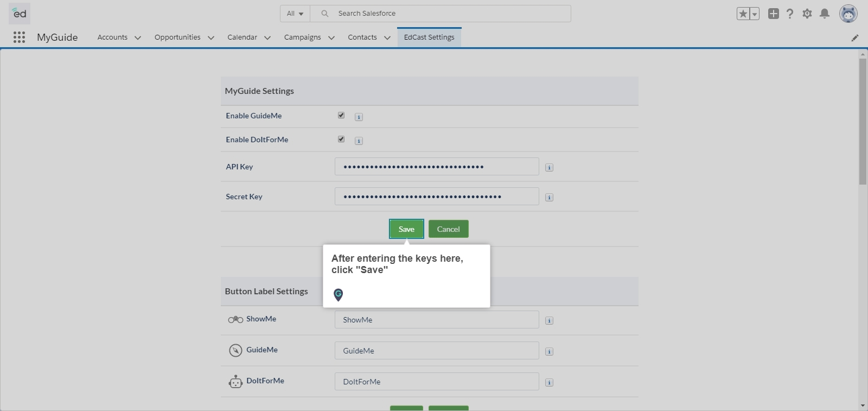Click info icon next to Enable DoItForMe
This screenshot has height=411, width=868.
click(x=359, y=141)
